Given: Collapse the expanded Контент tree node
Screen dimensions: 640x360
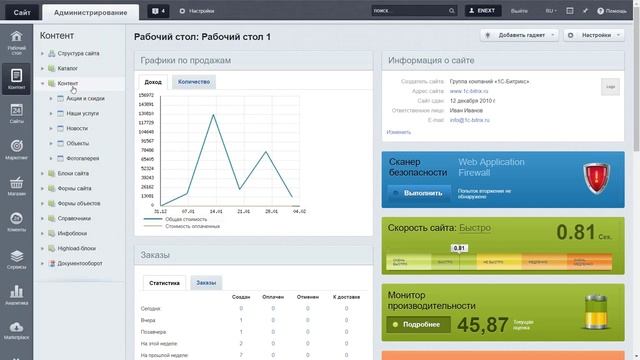Looking at the screenshot, I should tap(42, 84).
